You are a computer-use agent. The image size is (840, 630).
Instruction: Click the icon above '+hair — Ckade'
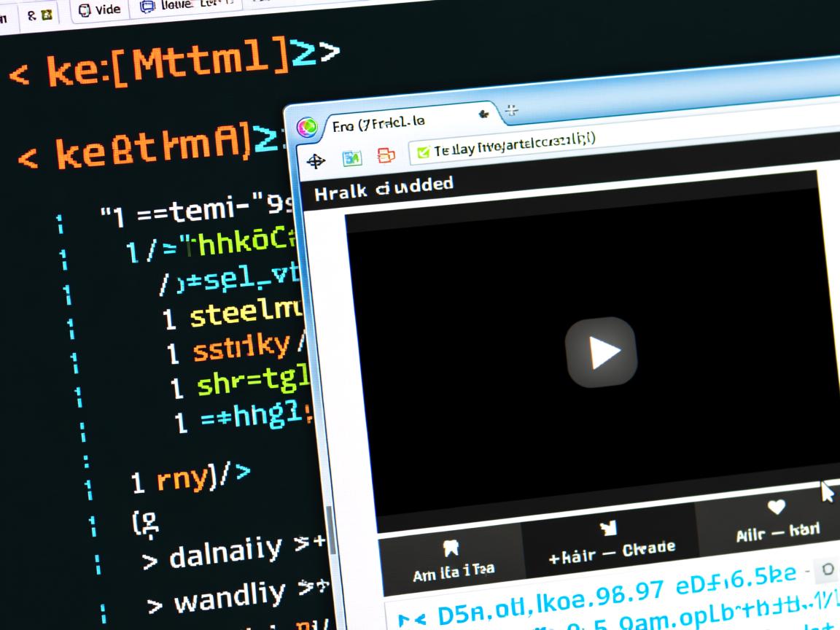607,527
